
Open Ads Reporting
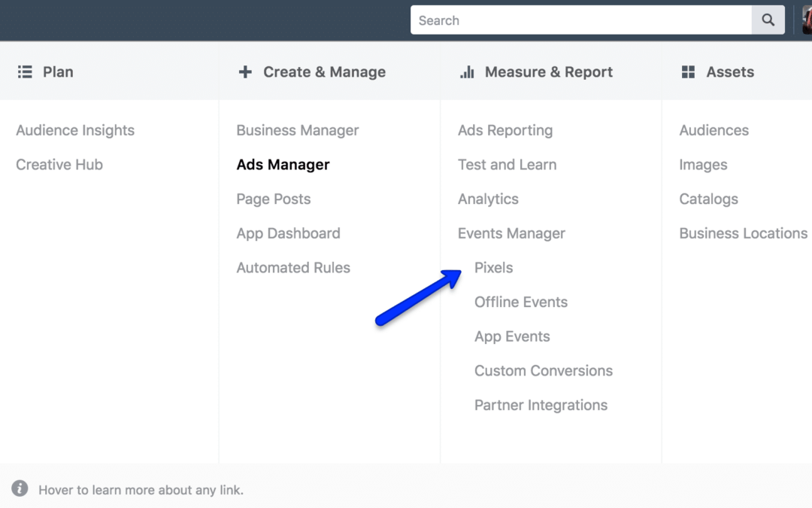[505, 130]
